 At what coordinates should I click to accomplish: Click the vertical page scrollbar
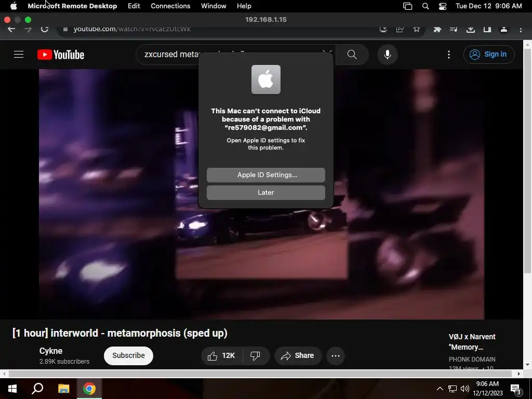(527, 161)
